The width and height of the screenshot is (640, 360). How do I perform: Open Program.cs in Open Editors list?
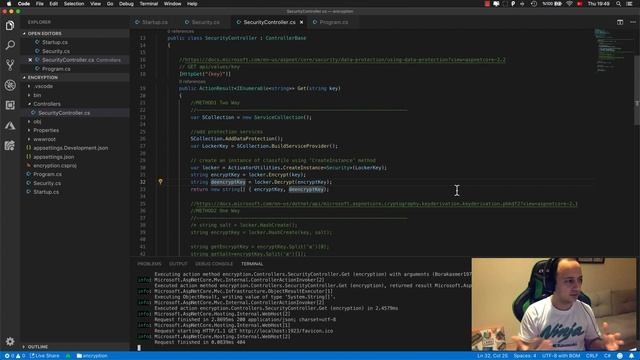pos(56,69)
